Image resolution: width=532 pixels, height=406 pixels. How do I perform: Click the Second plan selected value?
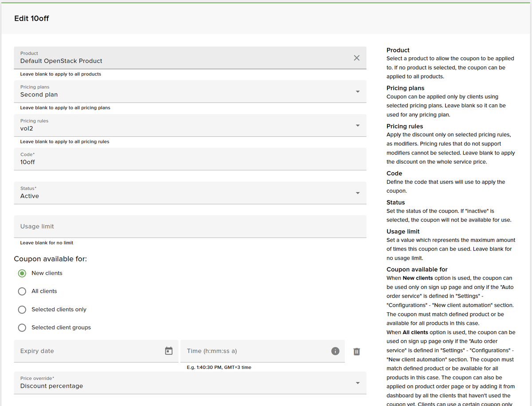point(39,95)
